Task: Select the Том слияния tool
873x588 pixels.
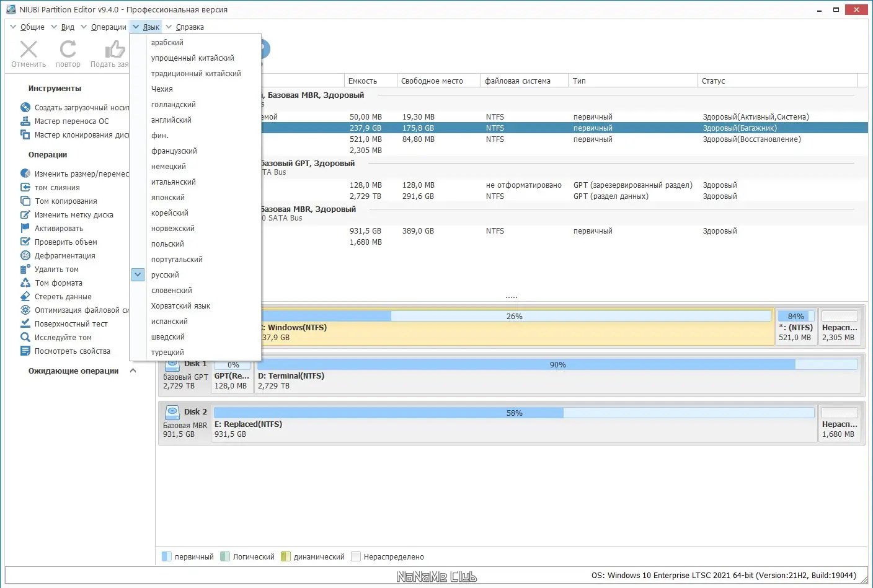Action: click(x=56, y=187)
